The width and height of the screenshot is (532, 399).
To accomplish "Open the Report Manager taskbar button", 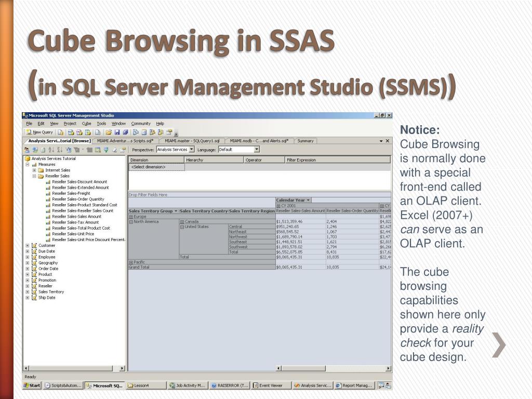I will 354,385.
